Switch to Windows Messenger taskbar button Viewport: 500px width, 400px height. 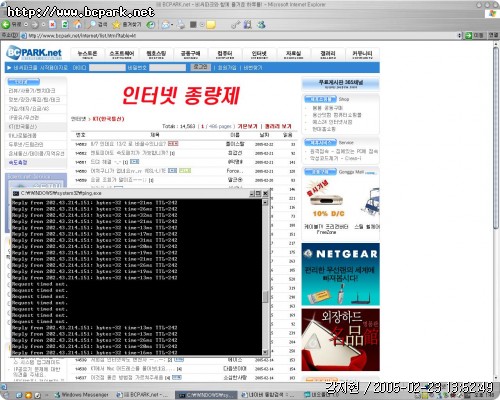(x=81, y=395)
